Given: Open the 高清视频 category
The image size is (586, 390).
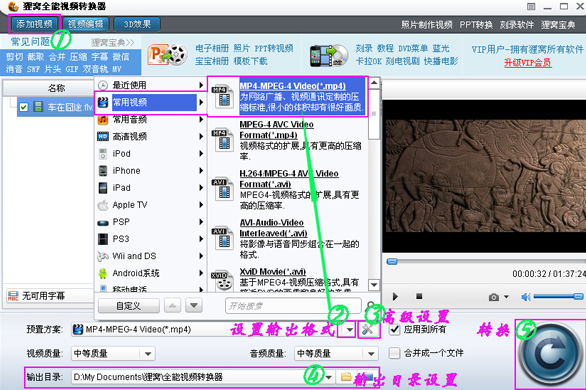Looking at the screenshot, I should click(x=151, y=136).
